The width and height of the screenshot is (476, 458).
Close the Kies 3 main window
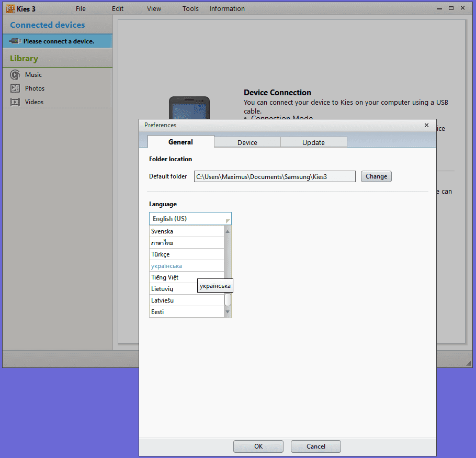point(462,8)
